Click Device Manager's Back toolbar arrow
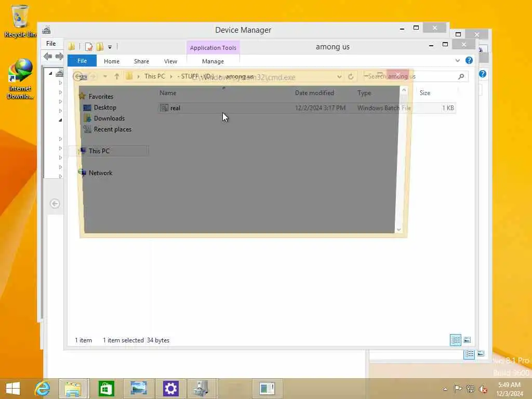Image resolution: width=532 pixels, height=399 pixels. pyautogui.click(x=48, y=56)
